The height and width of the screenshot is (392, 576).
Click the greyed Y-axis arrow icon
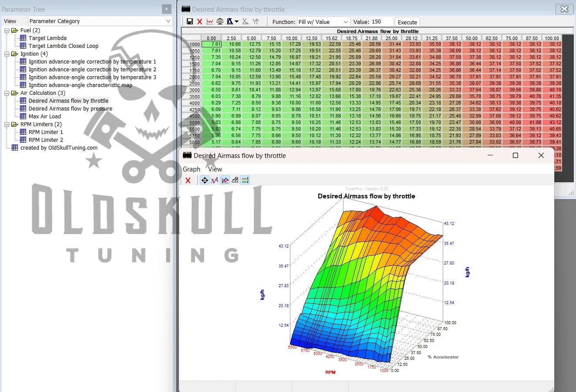point(256,21)
